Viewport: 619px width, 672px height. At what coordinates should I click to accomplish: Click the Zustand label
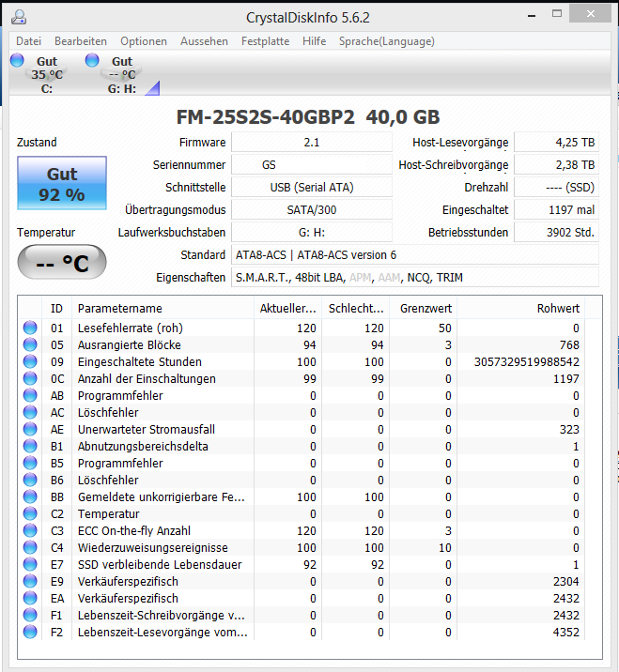click(x=37, y=143)
